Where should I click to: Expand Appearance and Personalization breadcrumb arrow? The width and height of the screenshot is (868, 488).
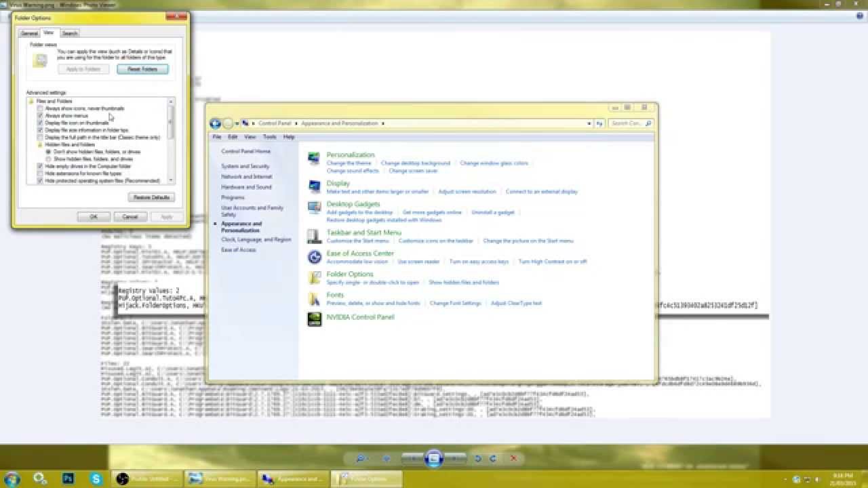click(383, 123)
